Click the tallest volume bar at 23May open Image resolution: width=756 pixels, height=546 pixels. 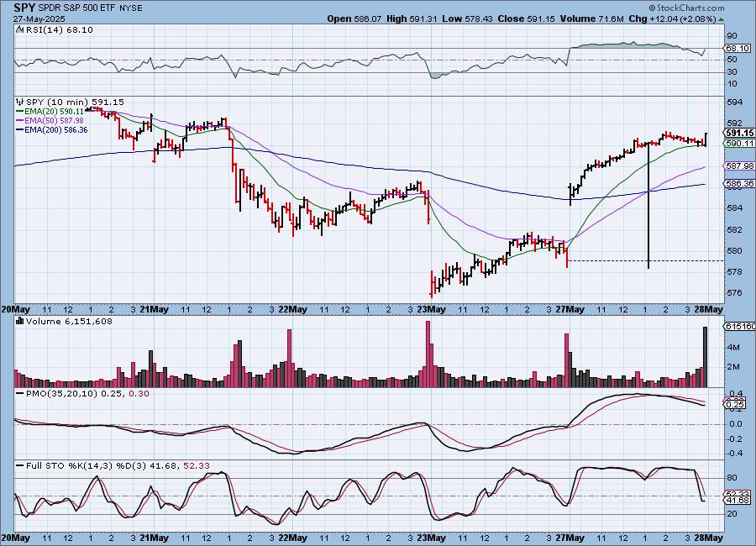pyautogui.click(x=428, y=354)
